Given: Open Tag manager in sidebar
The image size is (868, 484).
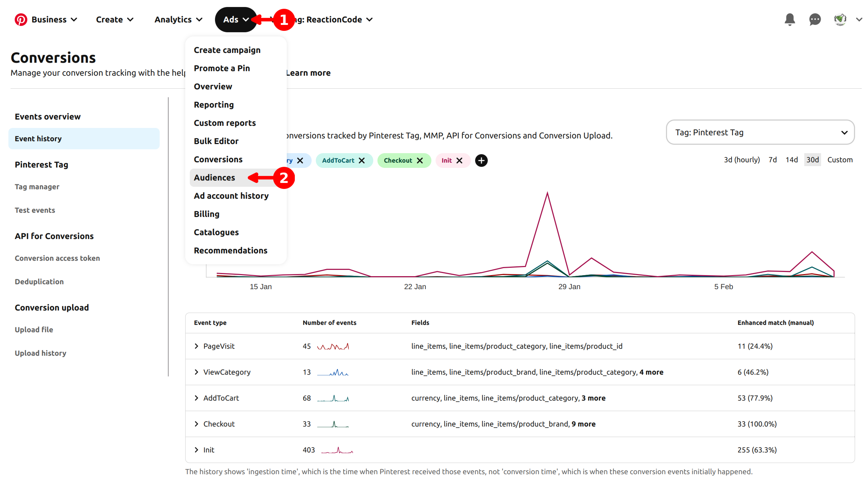Looking at the screenshot, I should (37, 187).
